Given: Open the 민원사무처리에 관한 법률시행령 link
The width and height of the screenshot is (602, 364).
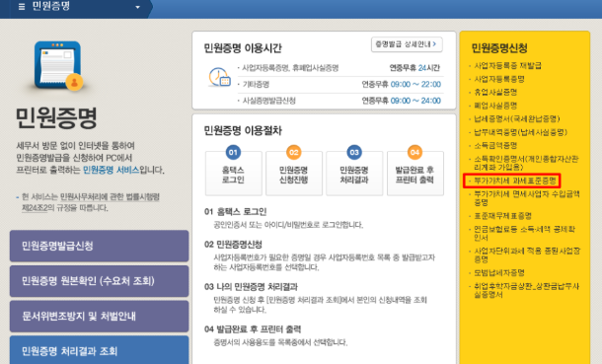Looking at the screenshot, I should 110,197.
